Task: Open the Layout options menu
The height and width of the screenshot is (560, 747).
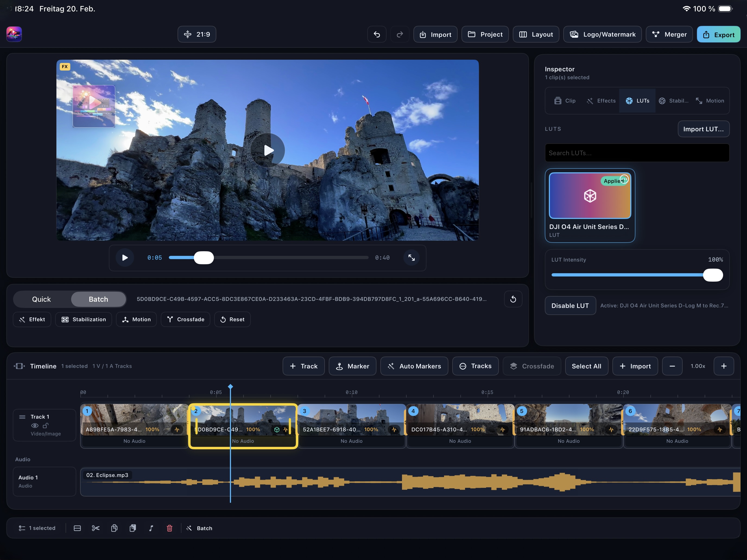Action: pos(536,34)
